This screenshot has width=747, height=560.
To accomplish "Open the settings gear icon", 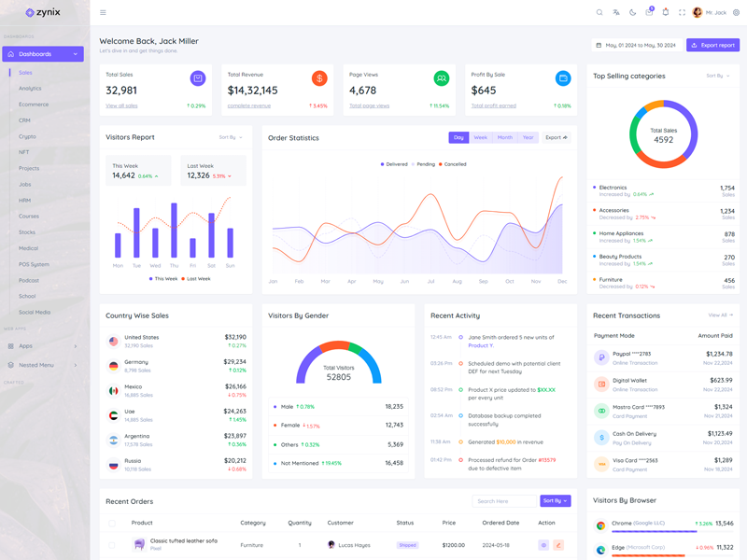I will coord(736,12).
